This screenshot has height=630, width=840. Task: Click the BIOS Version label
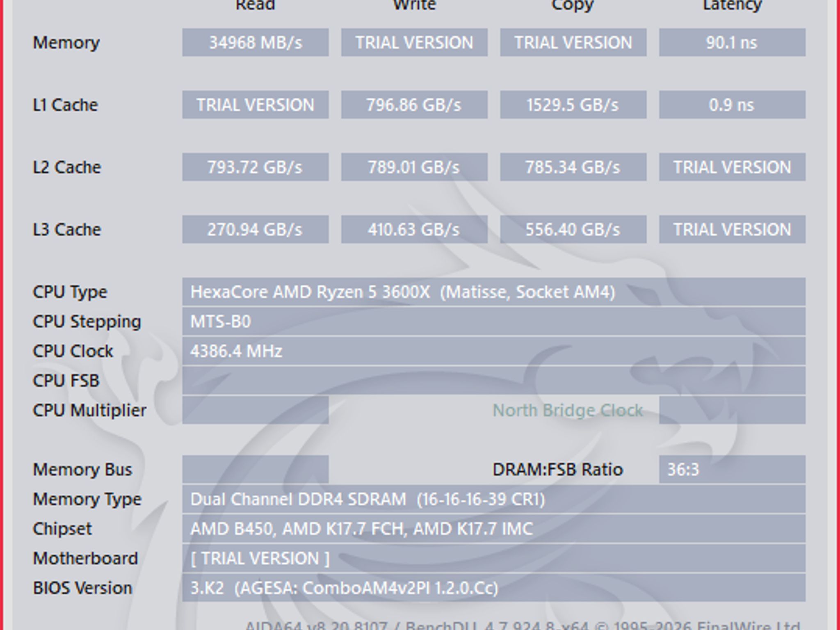click(x=82, y=588)
